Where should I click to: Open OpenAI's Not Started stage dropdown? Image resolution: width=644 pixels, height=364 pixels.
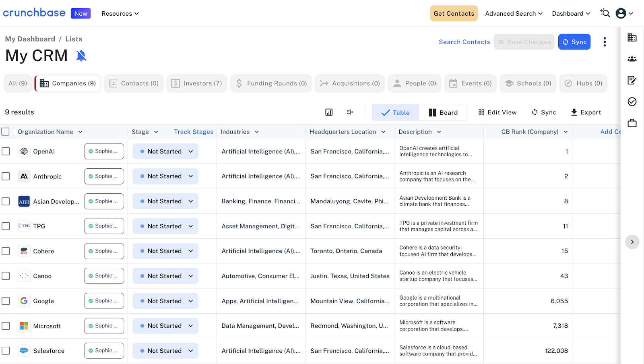[165, 151]
